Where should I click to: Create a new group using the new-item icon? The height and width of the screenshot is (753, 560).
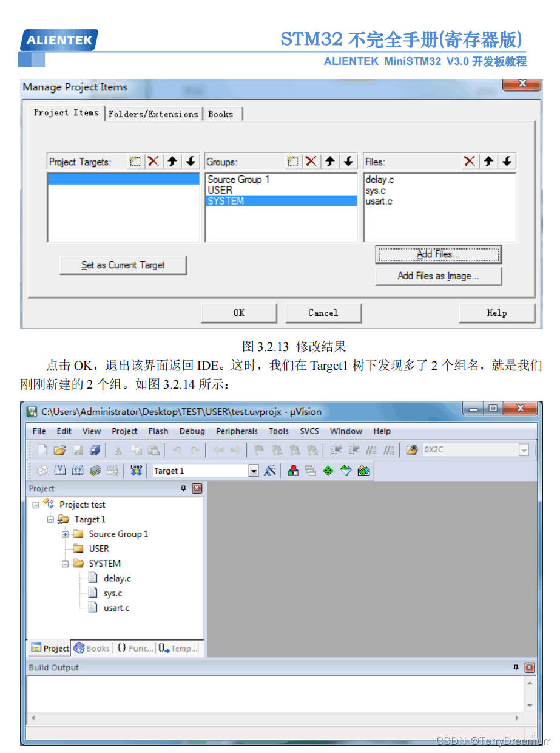293,161
